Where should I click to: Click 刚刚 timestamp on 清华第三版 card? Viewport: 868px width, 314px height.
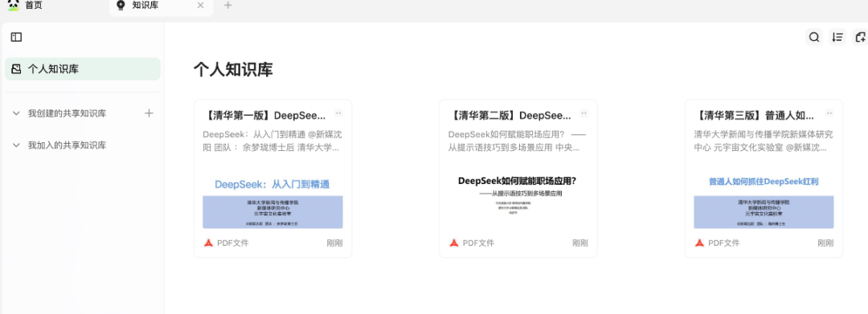point(826,243)
